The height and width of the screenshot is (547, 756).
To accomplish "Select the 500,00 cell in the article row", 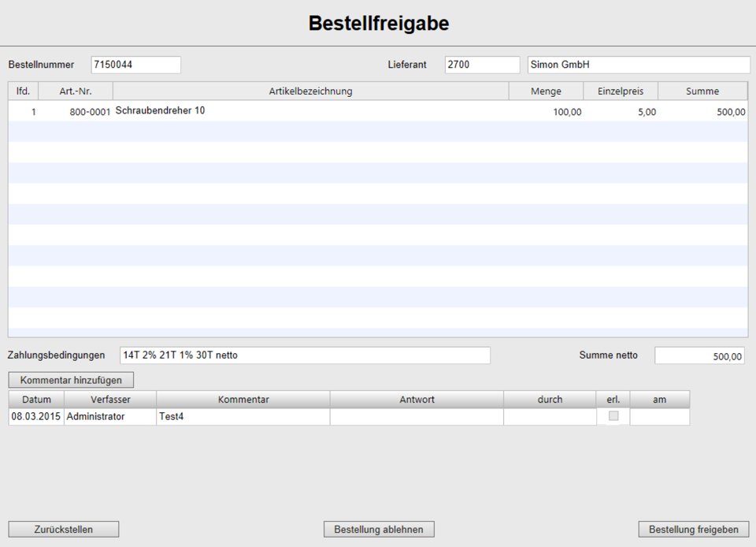I will (x=702, y=111).
